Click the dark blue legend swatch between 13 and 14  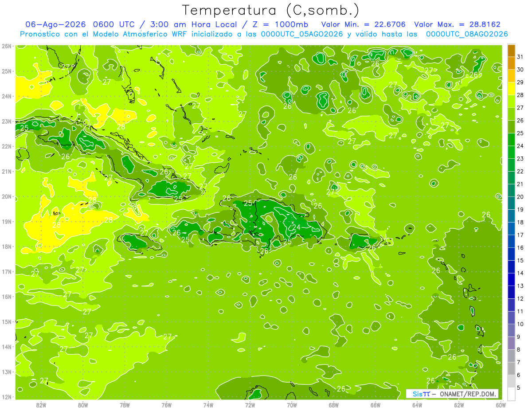click(511, 279)
